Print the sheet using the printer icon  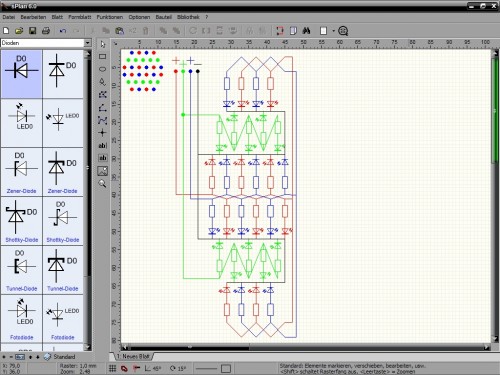(46, 31)
